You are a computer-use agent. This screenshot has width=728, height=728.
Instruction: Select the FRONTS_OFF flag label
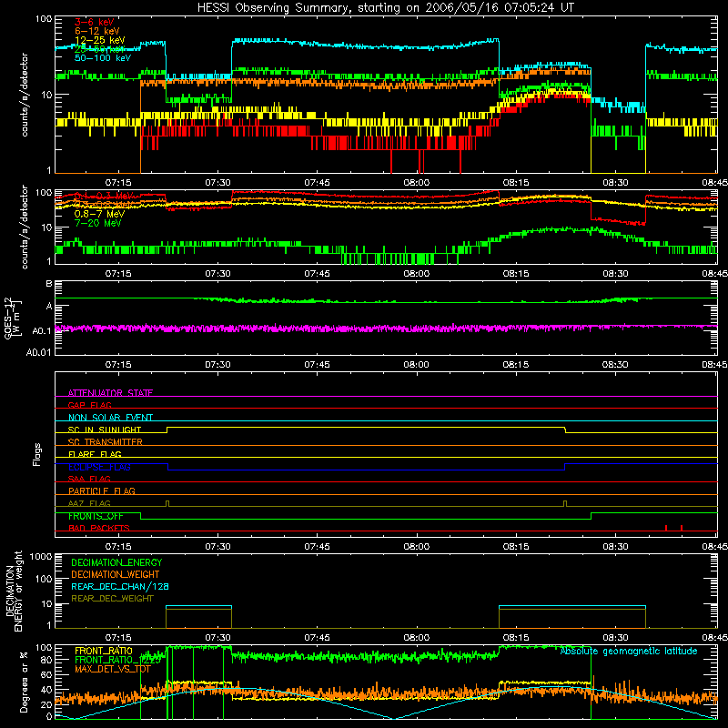click(x=96, y=516)
